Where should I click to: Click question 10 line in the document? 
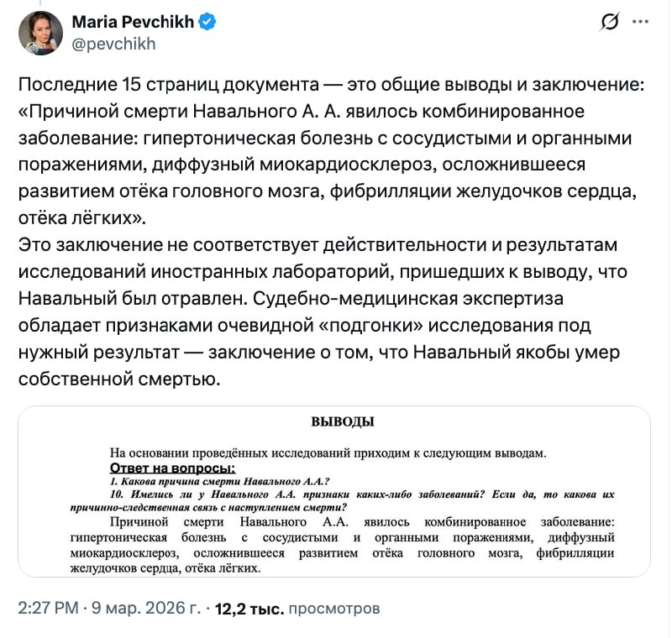point(361,494)
